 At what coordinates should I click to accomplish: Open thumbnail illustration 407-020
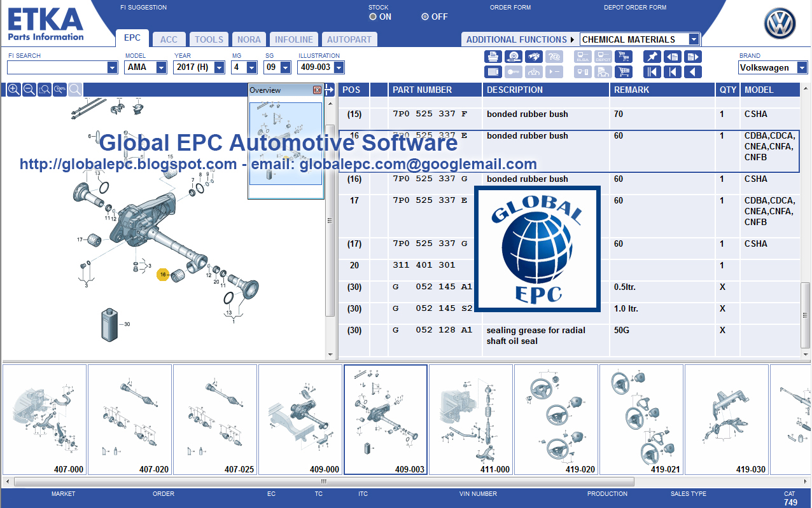click(x=130, y=420)
